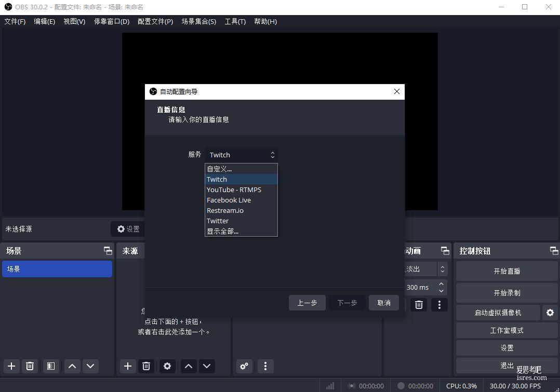Cancel the wizard with 取消
The width and height of the screenshot is (560, 392).
[384, 303]
